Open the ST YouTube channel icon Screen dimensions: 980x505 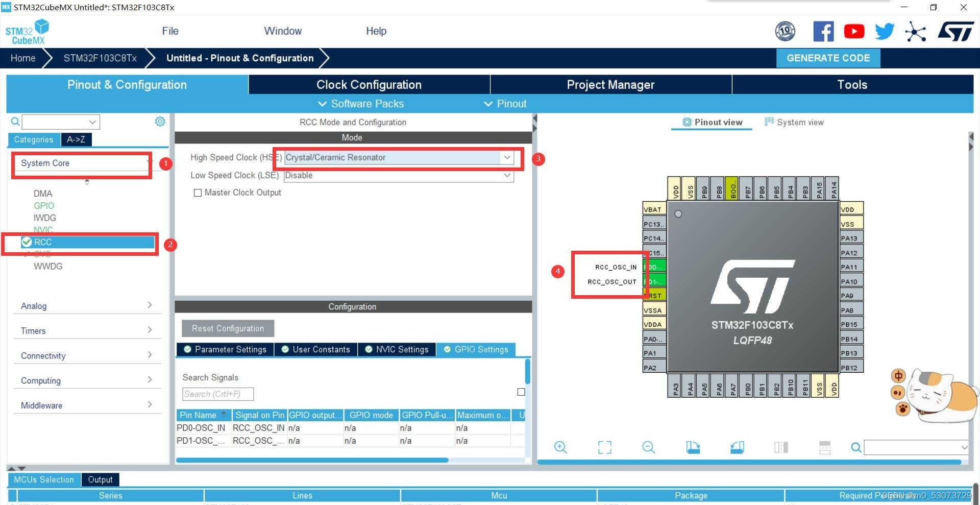coord(854,32)
